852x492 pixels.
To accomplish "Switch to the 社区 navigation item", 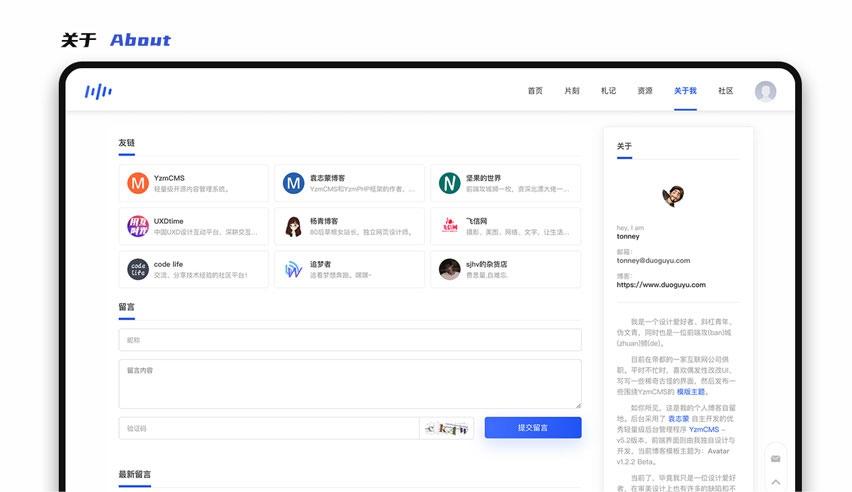I will tap(725, 91).
